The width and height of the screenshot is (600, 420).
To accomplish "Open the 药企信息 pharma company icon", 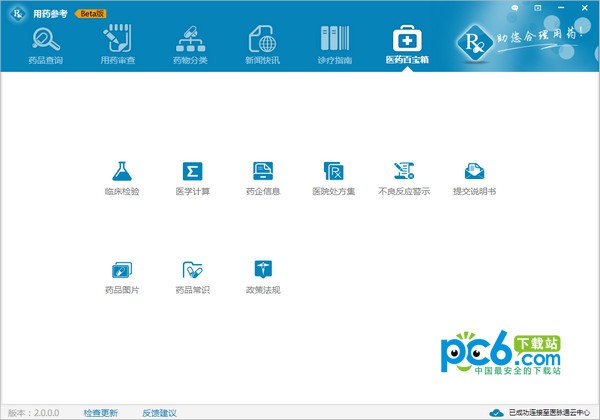I will (263, 171).
